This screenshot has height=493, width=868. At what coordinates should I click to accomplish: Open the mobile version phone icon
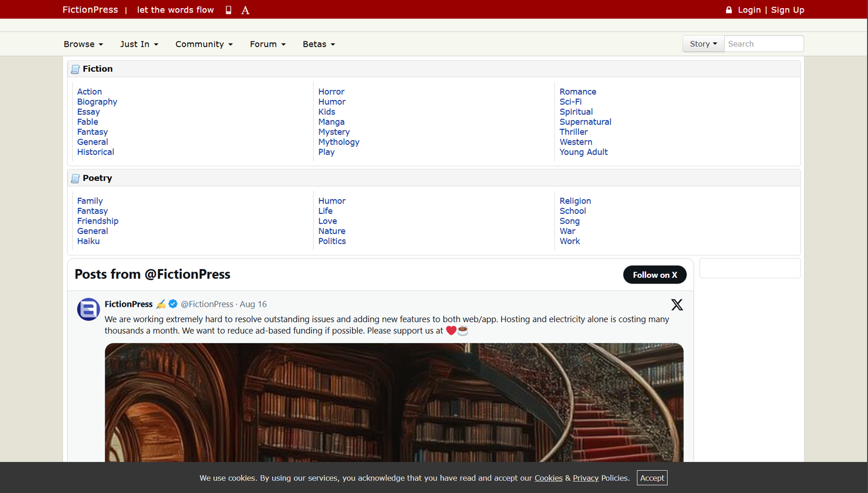[228, 10]
